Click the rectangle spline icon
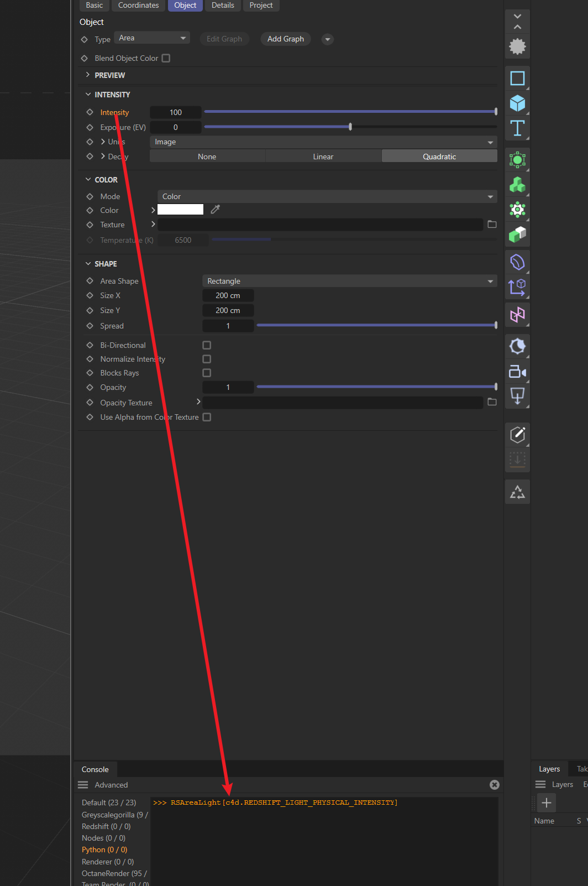This screenshot has height=886, width=588. [x=517, y=79]
